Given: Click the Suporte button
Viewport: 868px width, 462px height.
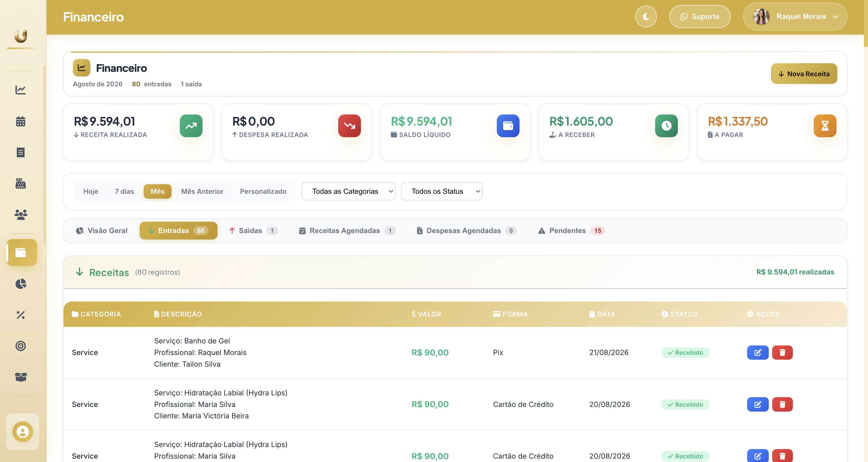Looking at the screenshot, I should (x=700, y=17).
